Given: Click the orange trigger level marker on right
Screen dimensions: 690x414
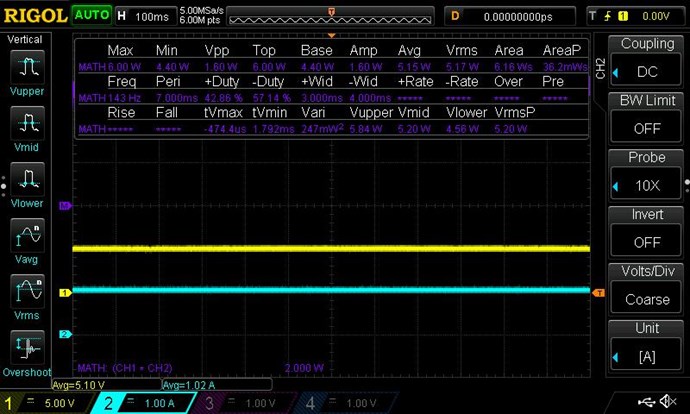Looking at the screenshot, I should point(598,293).
